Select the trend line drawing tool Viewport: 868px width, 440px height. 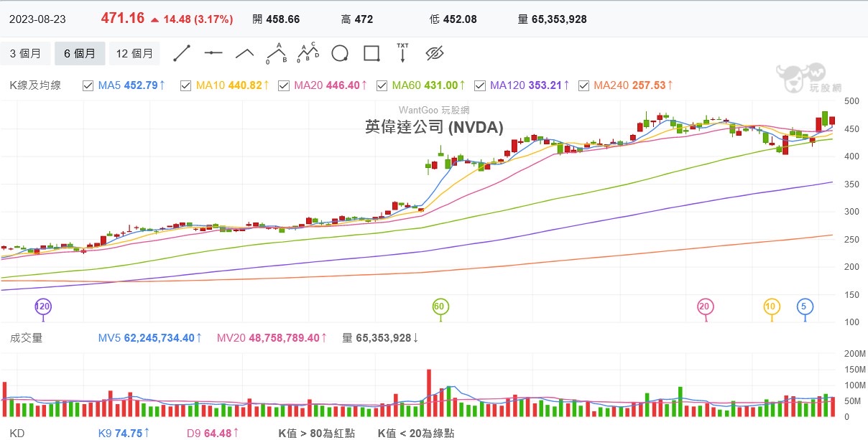coord(182,53)
